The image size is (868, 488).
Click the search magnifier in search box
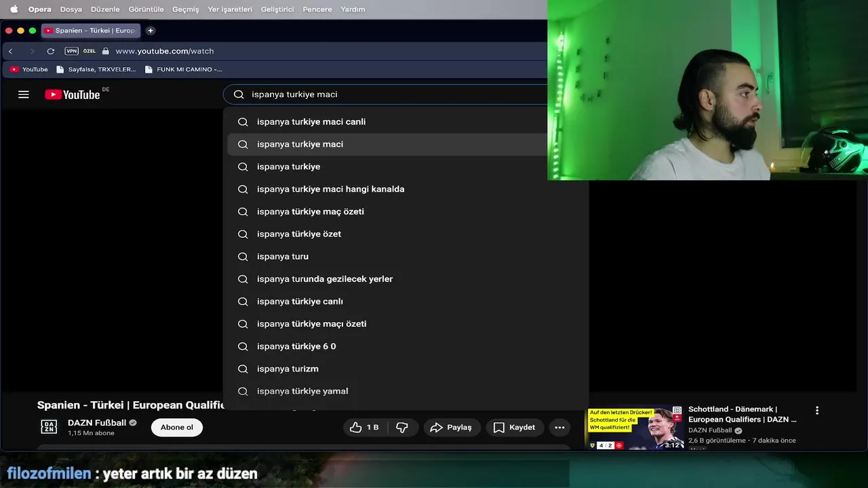tap(239, 94)
